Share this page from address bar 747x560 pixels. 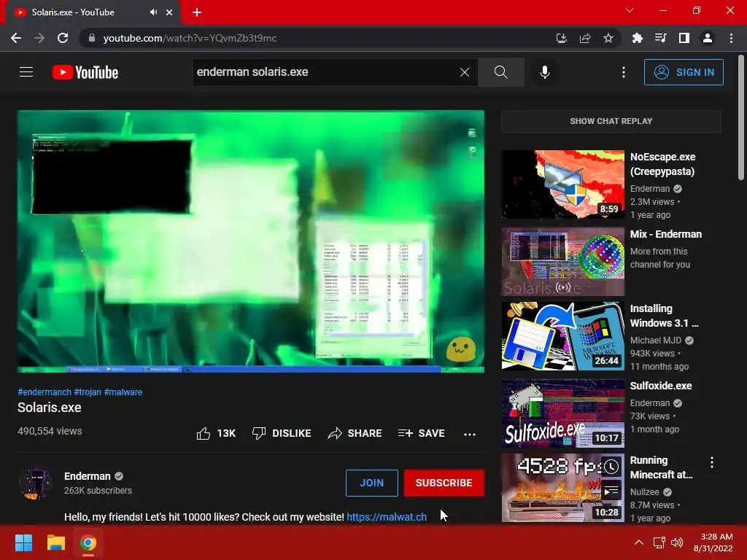(584, 38)
